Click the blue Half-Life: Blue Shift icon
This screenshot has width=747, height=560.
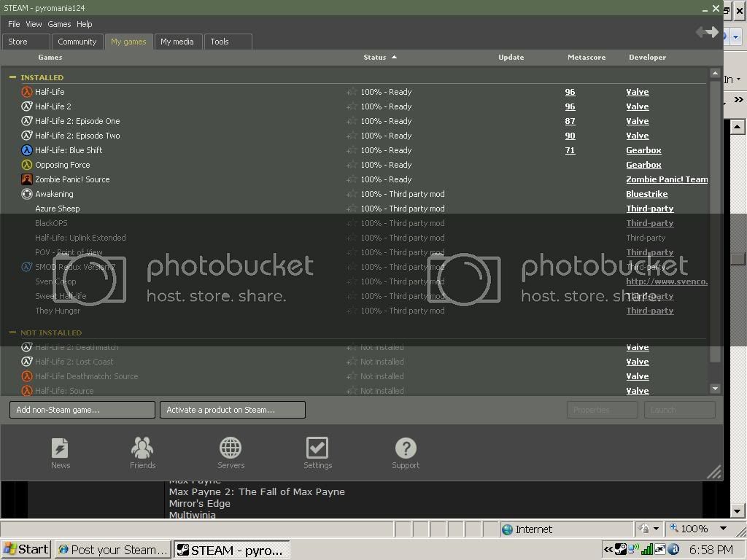click(x=27, y=150)
